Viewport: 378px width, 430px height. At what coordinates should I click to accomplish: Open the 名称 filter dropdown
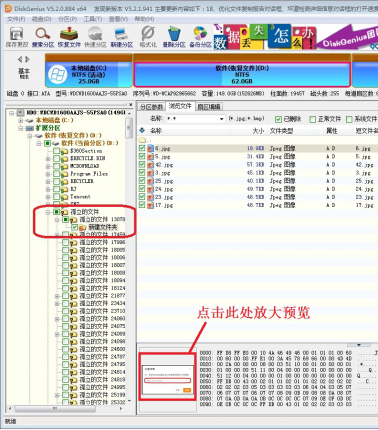point(221,119)
